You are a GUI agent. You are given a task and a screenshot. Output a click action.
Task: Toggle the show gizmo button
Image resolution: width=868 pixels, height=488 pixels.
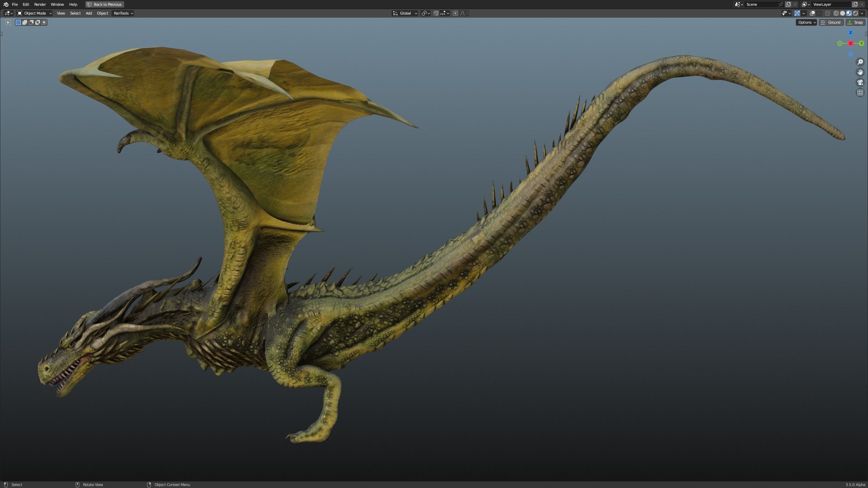click(797, 13)
